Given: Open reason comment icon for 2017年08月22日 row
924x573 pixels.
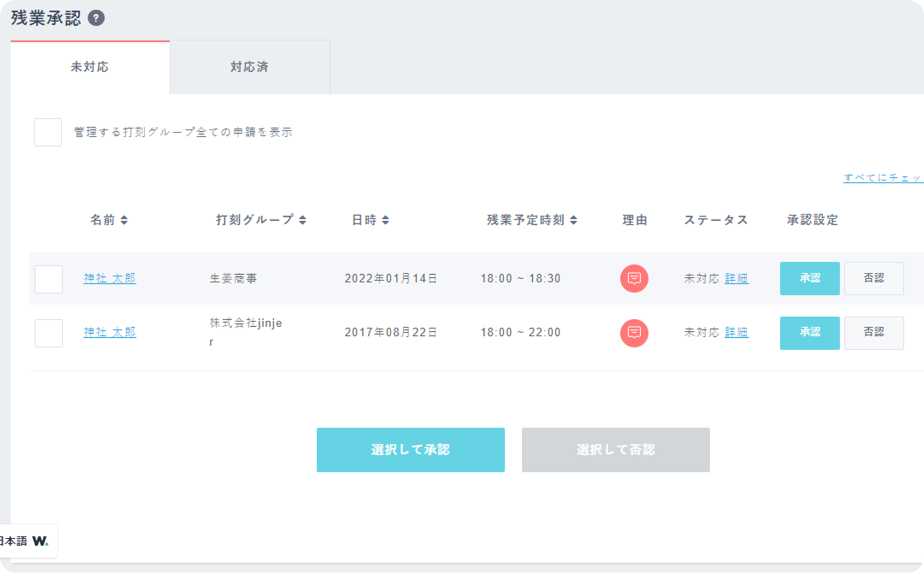Looking at the screenshot, I should click(x=633, y=333).
